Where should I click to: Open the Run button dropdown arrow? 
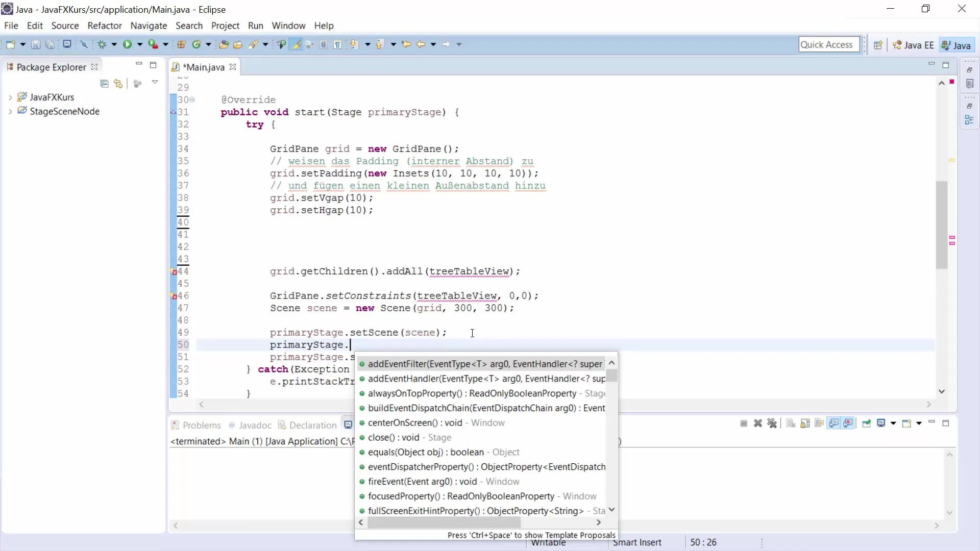click(139, 44)
